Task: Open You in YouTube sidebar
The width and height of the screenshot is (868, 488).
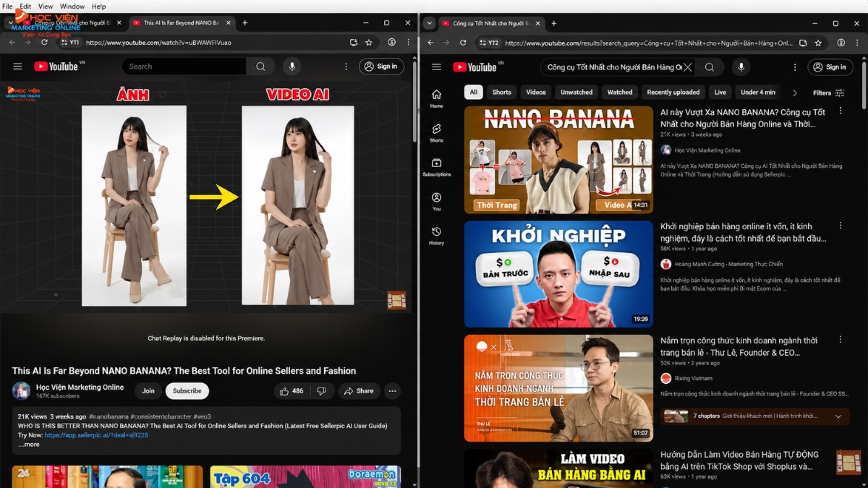Action: 436,201
